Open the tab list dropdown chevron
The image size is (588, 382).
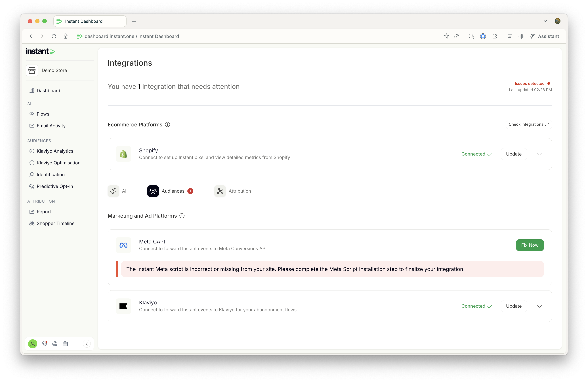coord(545,21)
